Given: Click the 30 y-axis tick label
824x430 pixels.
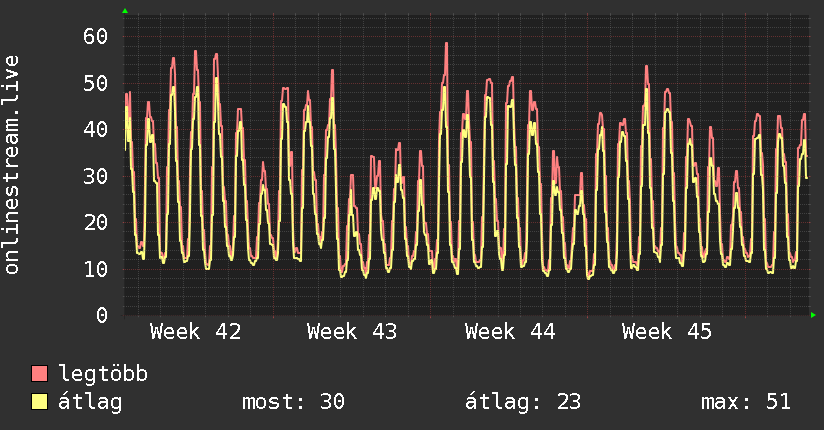Looking at the screenshot, I should pos(96,176).
